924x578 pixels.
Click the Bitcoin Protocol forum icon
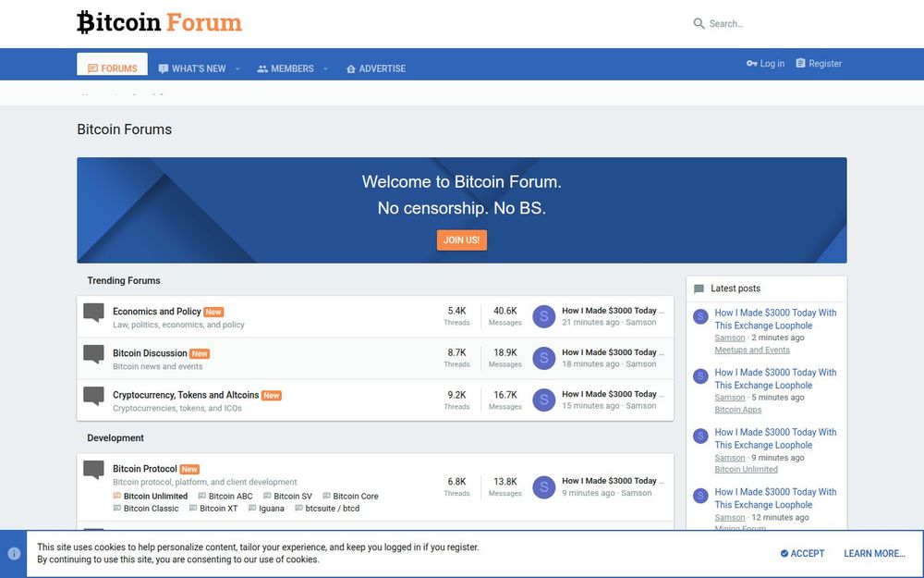pos(93,470)
